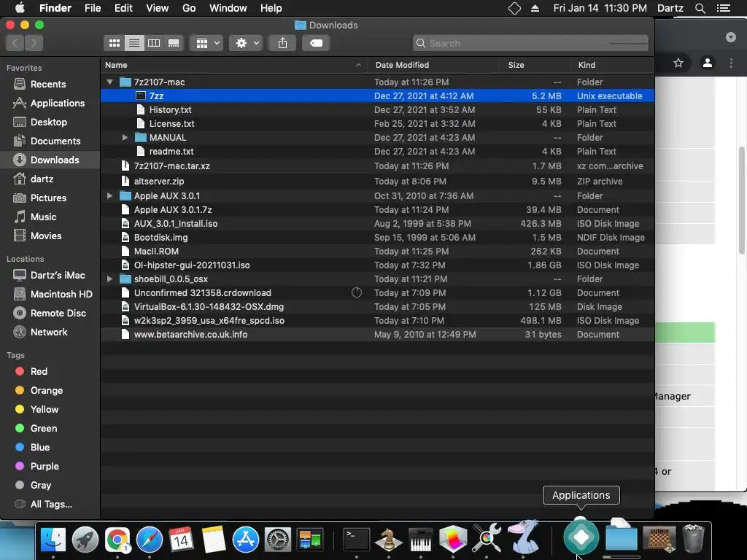The image size is (747, 560).
Task: Switch Finder to column view
Action: [154, 43]
